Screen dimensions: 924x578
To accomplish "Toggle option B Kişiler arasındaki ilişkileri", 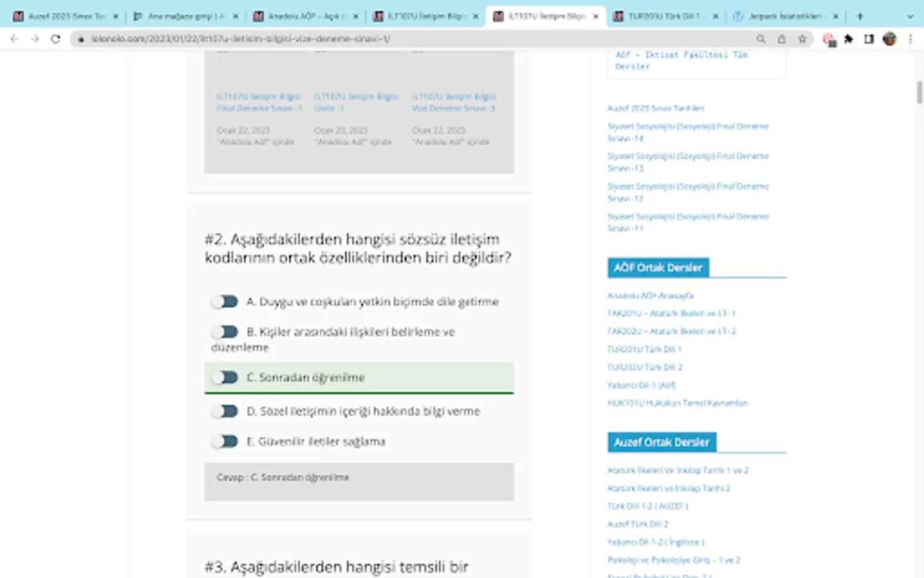I will pyautogui.click(x=225, y=331).
